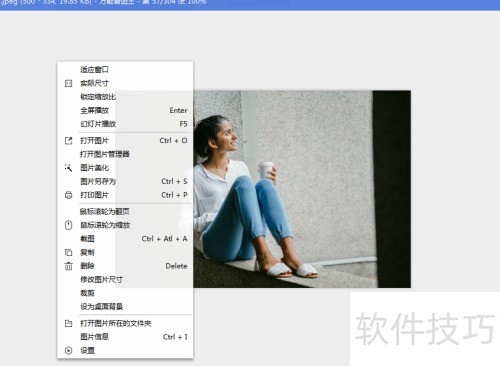This screenshot has width=500, height=366.
Task: Click the gear icon next to 设置
Action: (68, 351)
